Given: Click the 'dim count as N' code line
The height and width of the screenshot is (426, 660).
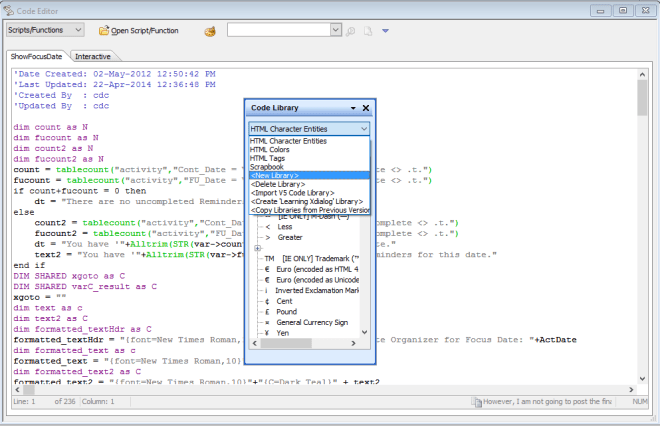Looking at the screenshot, I should tap(51, 127).
